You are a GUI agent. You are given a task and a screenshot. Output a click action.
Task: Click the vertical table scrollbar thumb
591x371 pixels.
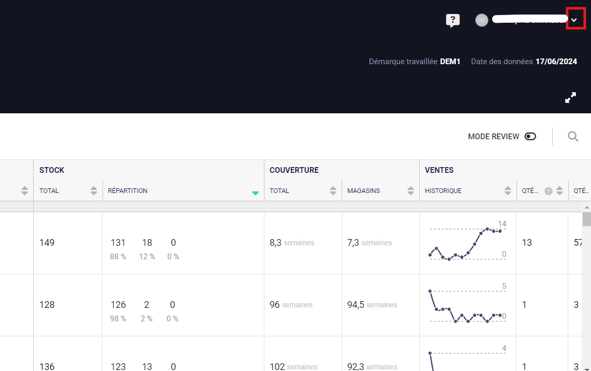[x=586, y=219]
